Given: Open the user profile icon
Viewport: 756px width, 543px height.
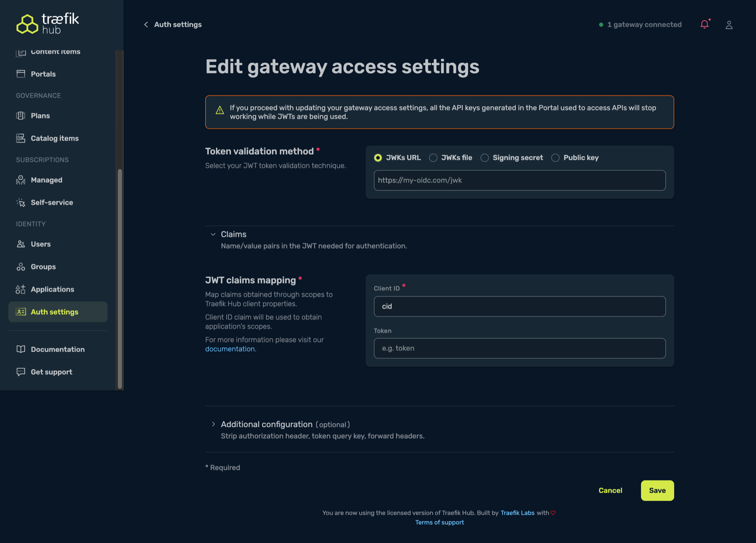Looking at the screenshot, I should coord(729,25).
